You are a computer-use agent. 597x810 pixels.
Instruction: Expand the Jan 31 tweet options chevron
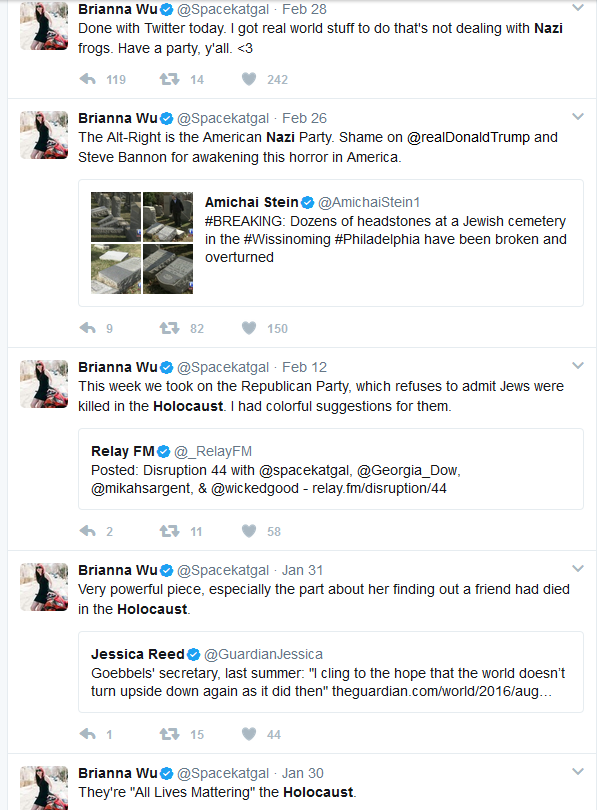[578, 569]
